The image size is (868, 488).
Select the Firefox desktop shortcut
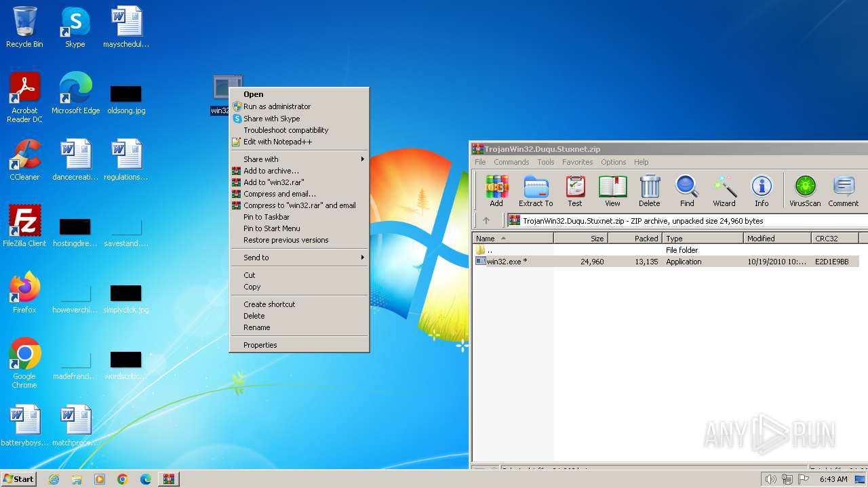click(x=24, y=293)
